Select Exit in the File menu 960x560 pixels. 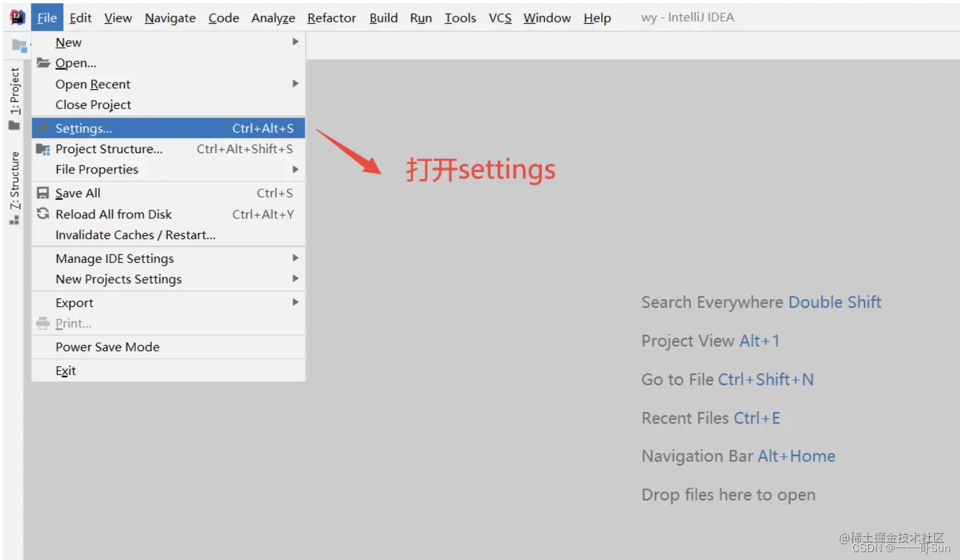point(168,371)
